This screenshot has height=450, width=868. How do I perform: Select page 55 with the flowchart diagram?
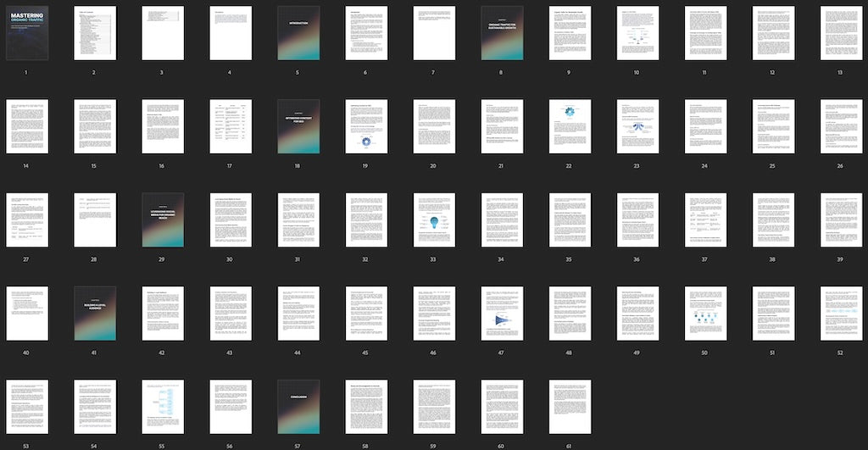(x=163, y=406)
